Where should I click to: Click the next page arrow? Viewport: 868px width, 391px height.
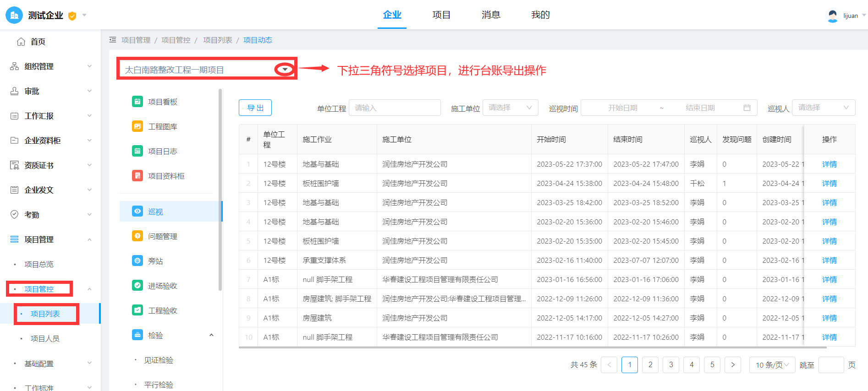pyautogui.click(x=733, y=365)
